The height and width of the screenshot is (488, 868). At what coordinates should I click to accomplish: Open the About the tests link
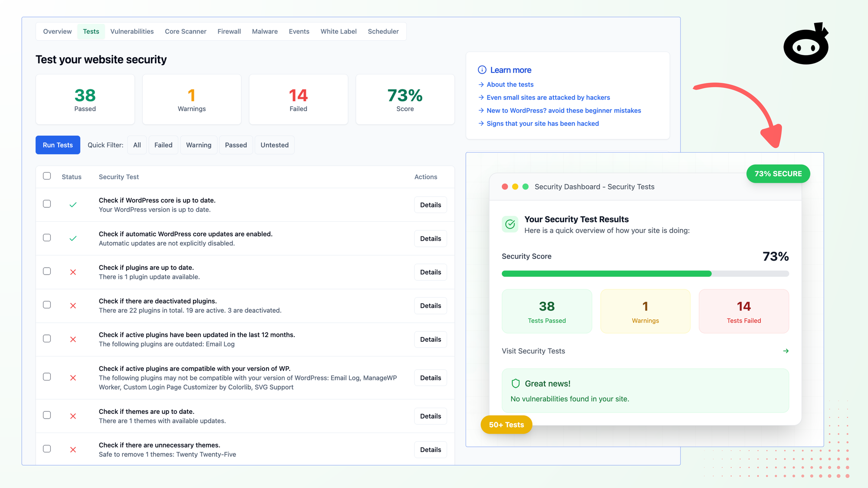[x=510, y=85]
